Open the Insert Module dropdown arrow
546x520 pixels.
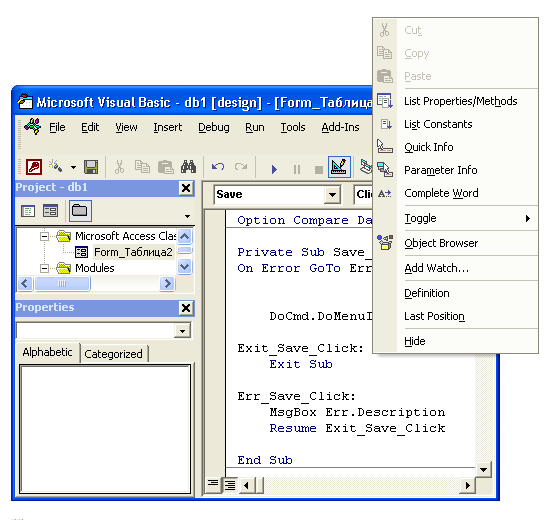(x=73, y=168)
